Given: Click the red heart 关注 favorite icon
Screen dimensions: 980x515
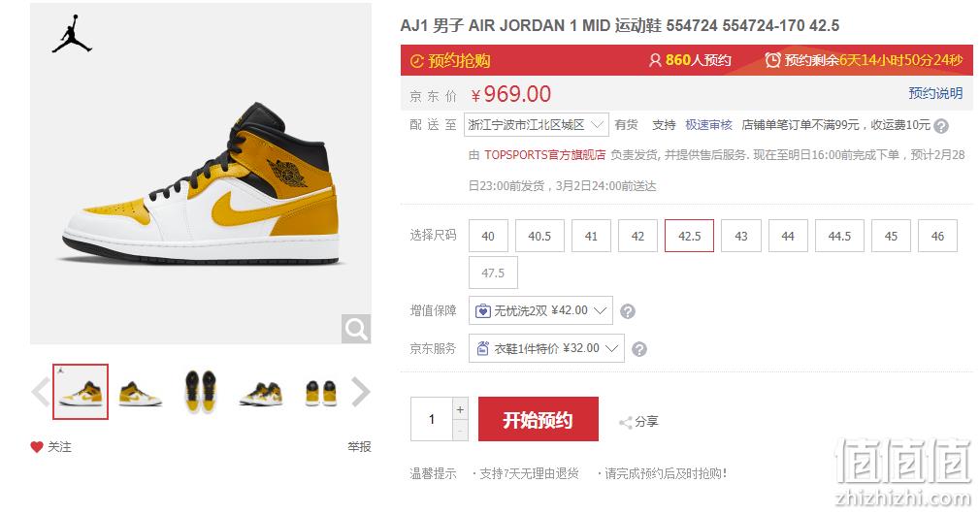Looking at the screenshot, I should 37,447.
